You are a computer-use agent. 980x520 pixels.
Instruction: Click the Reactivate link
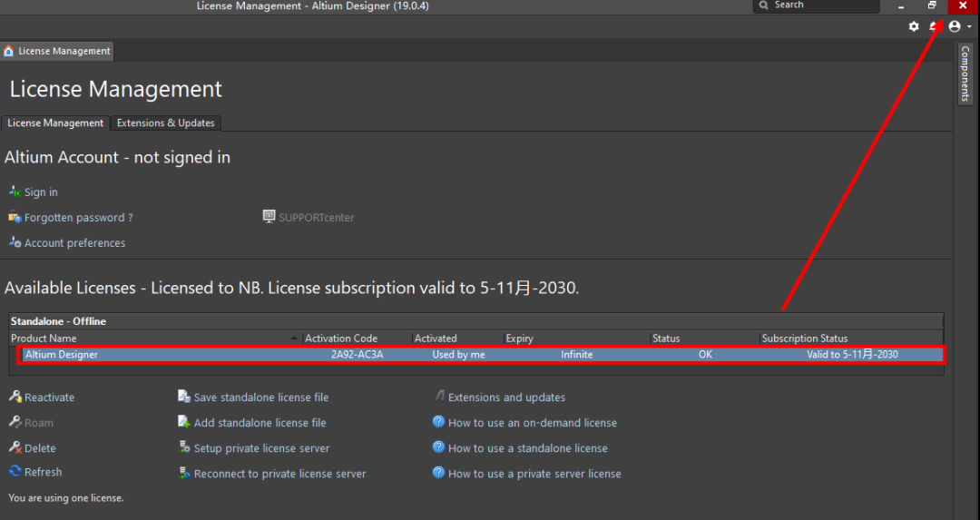[x=49, y=397]
